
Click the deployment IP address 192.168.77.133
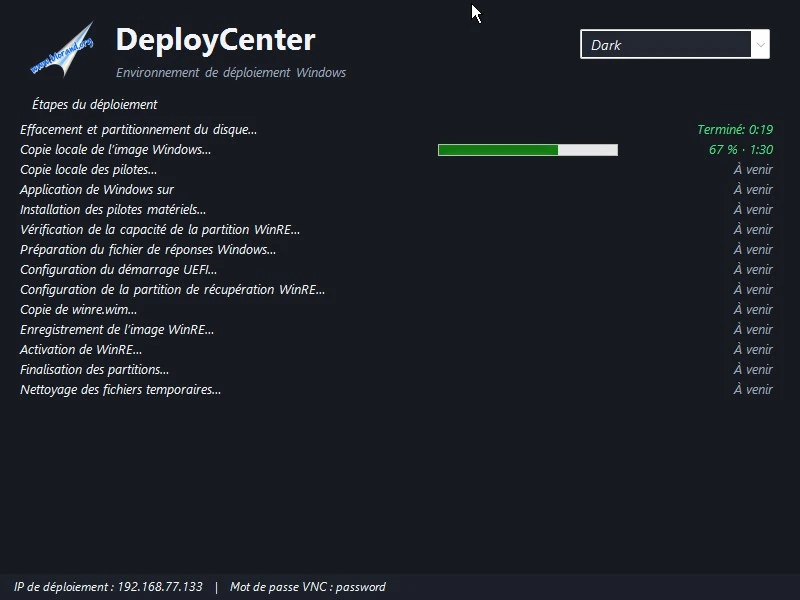coord(160,587)
